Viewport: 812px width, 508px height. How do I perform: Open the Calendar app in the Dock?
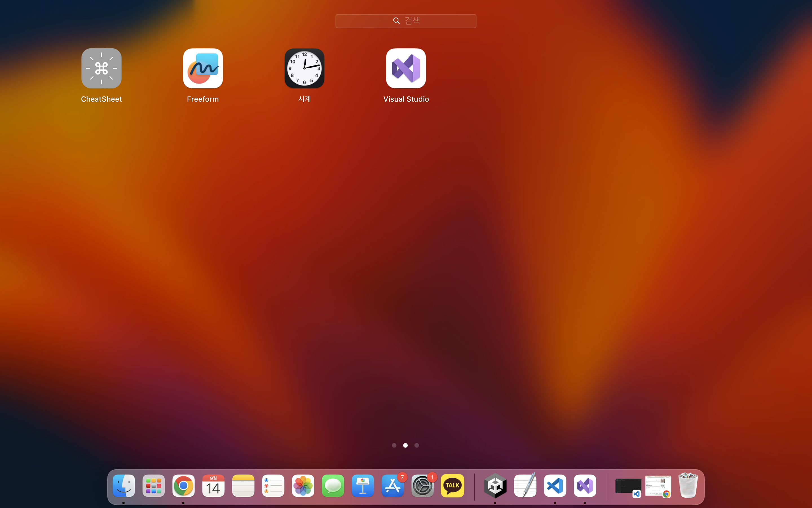tap(213, 486)
